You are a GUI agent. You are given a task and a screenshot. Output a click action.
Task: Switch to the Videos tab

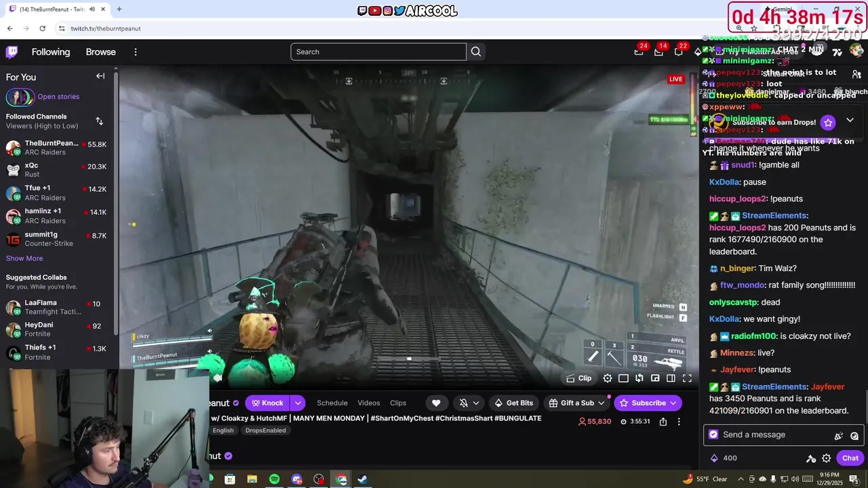pyautogui.click(x=369, y=403)
